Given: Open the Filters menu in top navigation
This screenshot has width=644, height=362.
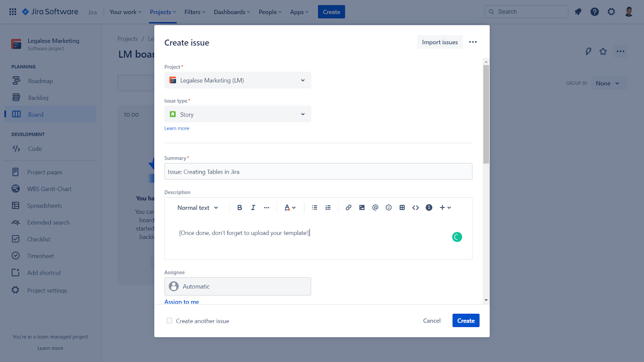Looking at the screenshot, I should tap(195, 12).
